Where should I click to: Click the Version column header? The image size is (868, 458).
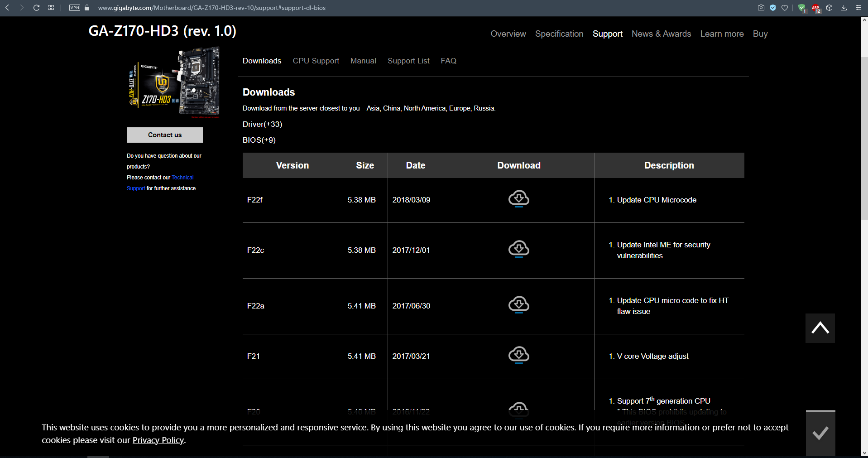pyautogui.click(x=293, y=165)
